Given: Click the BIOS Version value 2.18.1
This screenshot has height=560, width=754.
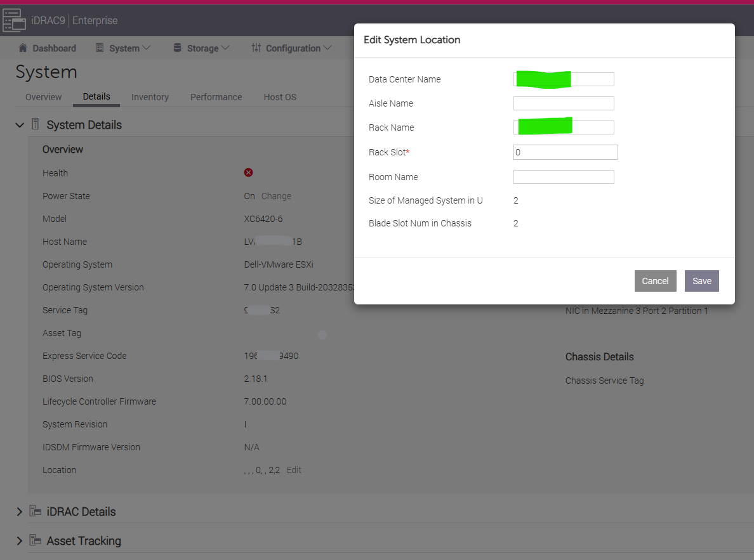Looking at the screenshot, I should [x=255, y=379].
